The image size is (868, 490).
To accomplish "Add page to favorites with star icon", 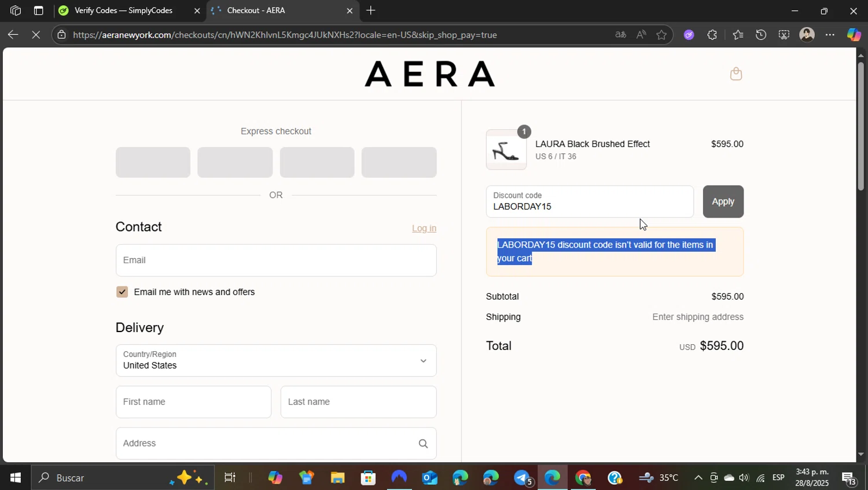I will coord(661,35).
